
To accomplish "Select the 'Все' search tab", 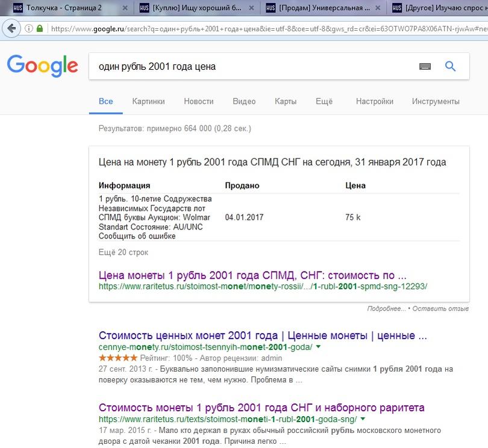I will (x=106, y=101).
